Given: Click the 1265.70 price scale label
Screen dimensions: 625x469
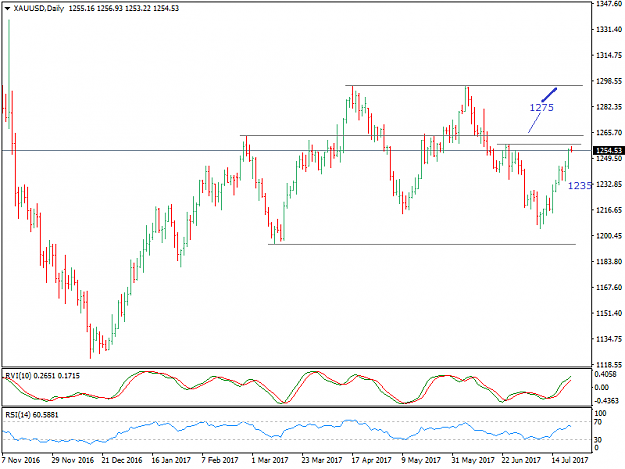Looking at the screenshot, I should coord(609,132).
